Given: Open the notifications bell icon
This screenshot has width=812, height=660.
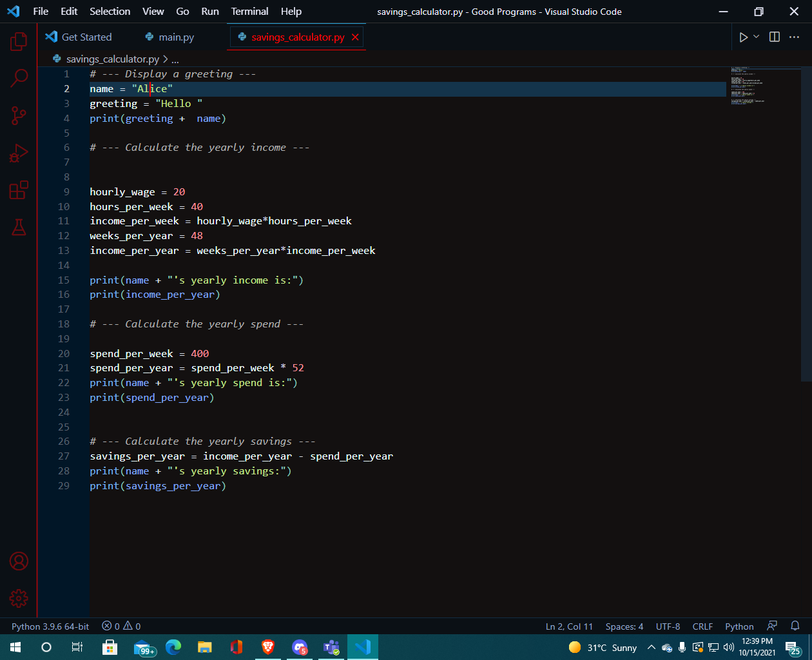Looking at the screenshot, I should pyautogui.click(x=795, y=626).
